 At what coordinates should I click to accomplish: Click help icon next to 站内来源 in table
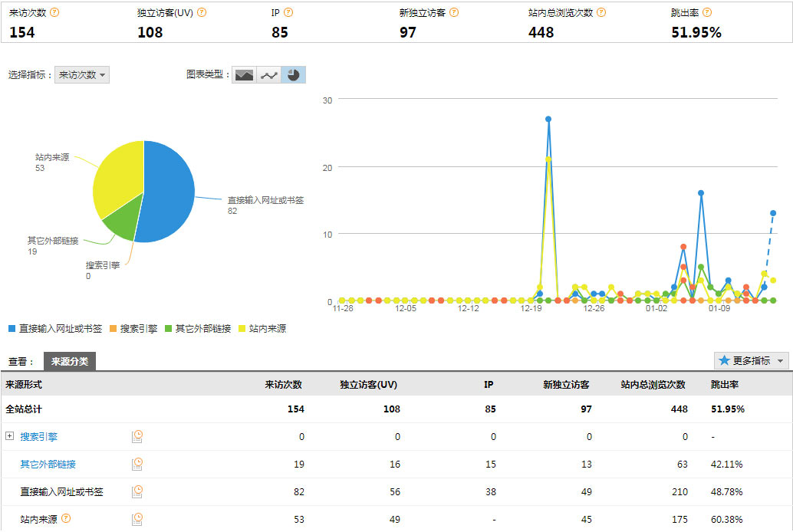tap(66, 519)
